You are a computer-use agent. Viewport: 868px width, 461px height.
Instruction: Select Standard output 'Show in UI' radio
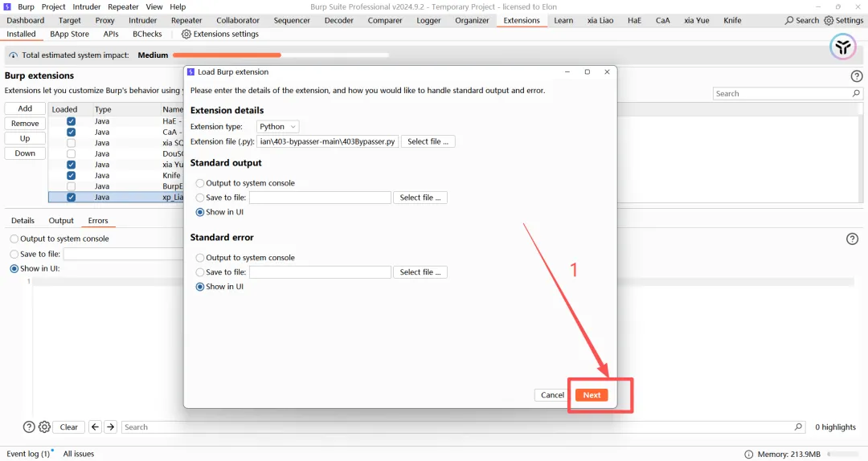(x=200, y=212)
